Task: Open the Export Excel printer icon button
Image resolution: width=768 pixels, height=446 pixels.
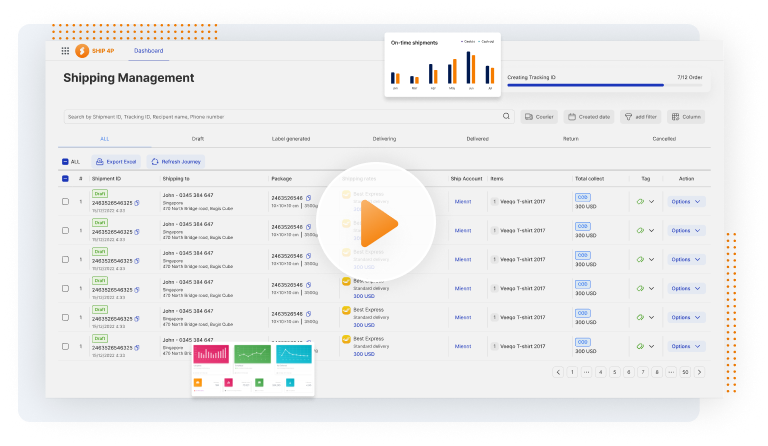Action: (116, 162)
